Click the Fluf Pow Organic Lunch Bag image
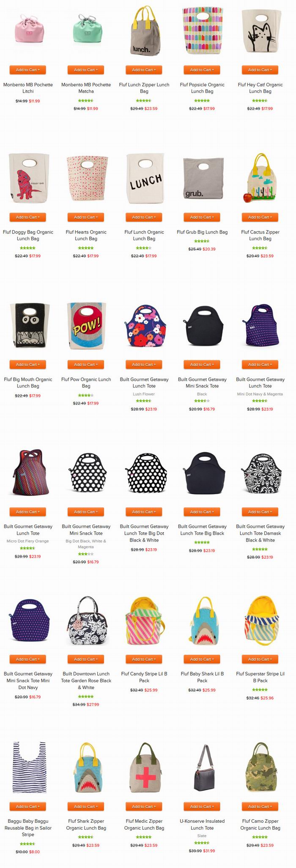The image size is (296, 868). point(86,326)
